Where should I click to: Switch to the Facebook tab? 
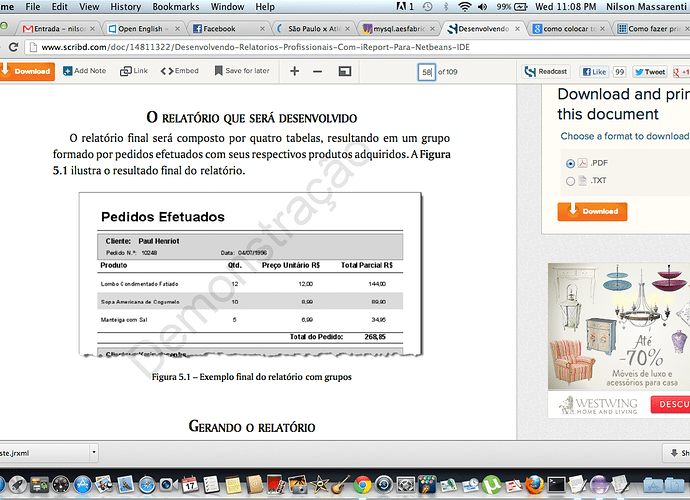(x=229, y=29)
